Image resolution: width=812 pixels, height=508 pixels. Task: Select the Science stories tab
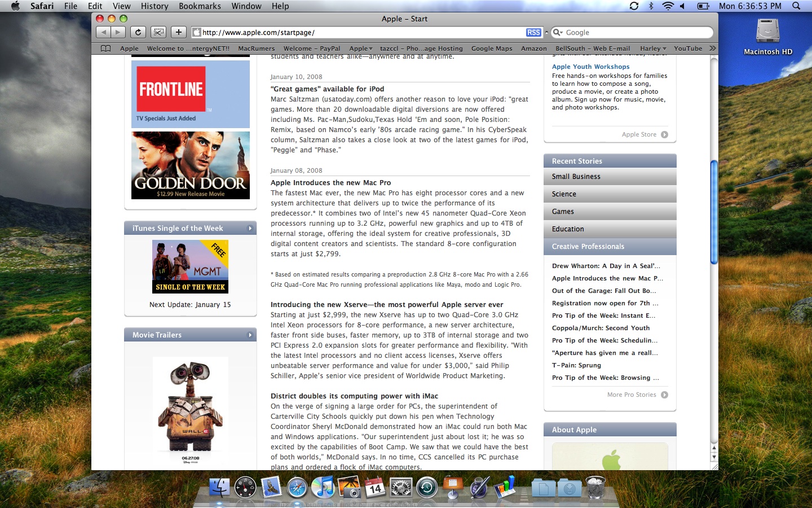pyautogui.click(x=610, y=194)
